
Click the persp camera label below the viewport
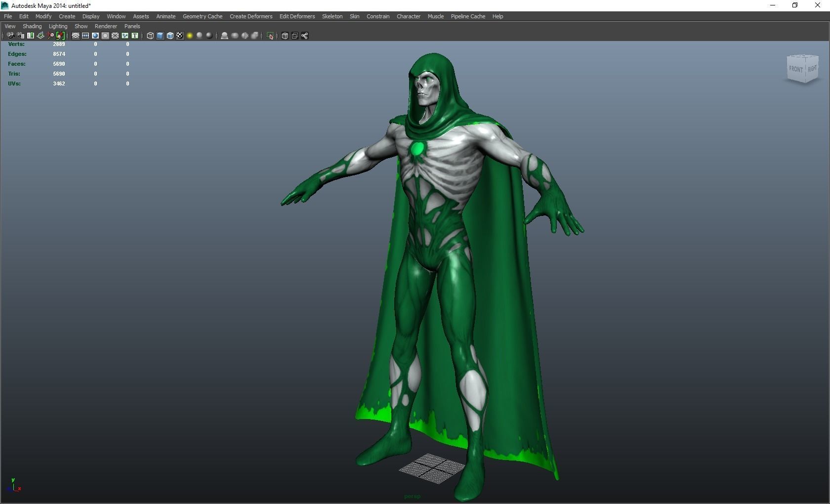[x=412, y=497]
